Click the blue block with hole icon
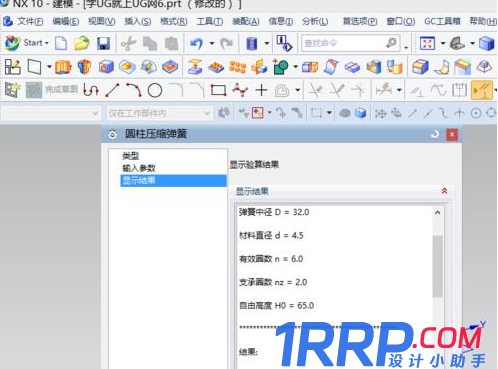 pos(106,67)
